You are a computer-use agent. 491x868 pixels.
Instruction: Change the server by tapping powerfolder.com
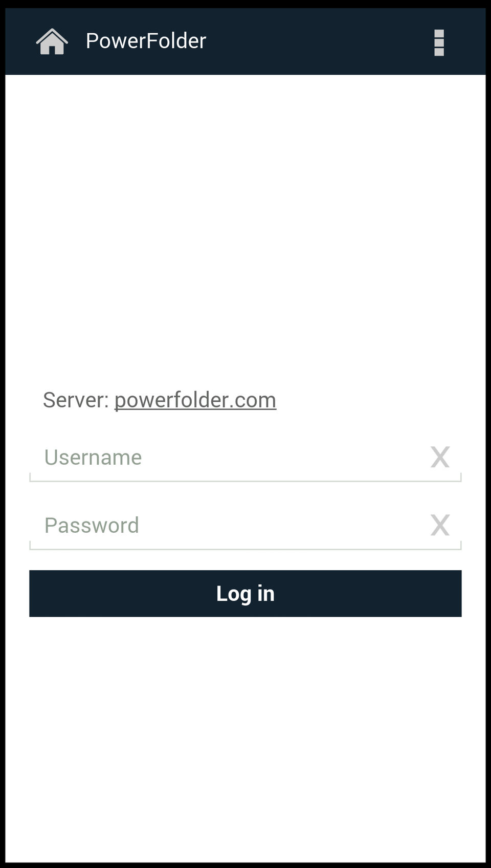tap(195, 400)
